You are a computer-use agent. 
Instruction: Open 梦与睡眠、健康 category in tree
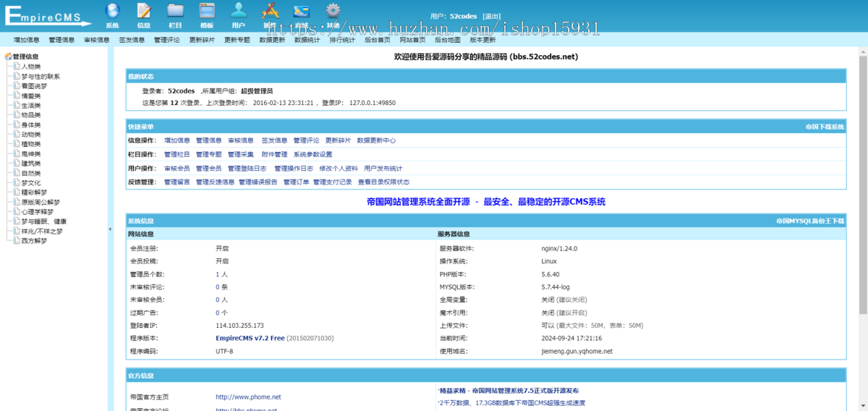(44, 221)
